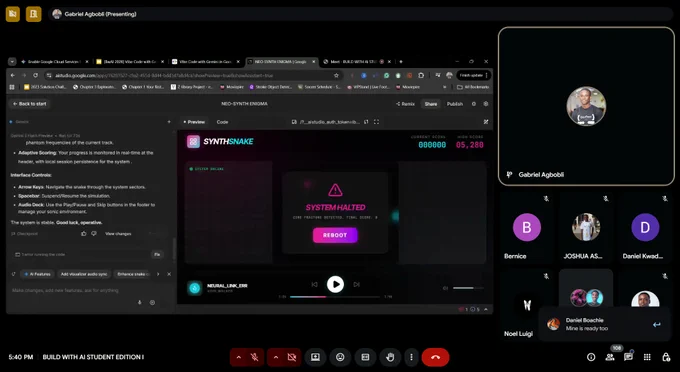Click the first yellow icon at top left
The width and height of the screenshot is (680, 372).
click(13, 14)
